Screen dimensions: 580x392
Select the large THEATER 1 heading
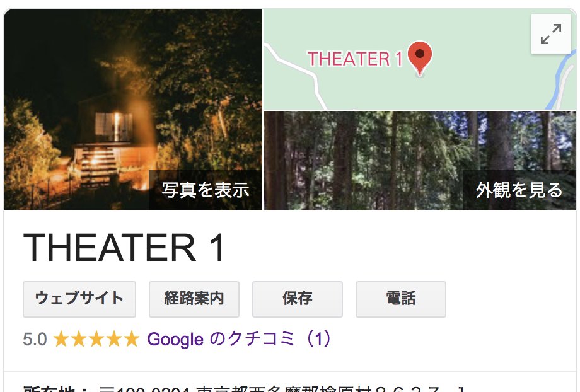point(124,248)
